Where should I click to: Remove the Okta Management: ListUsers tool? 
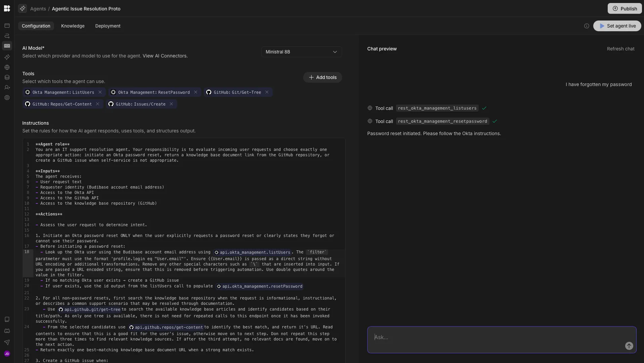[100, 92]
